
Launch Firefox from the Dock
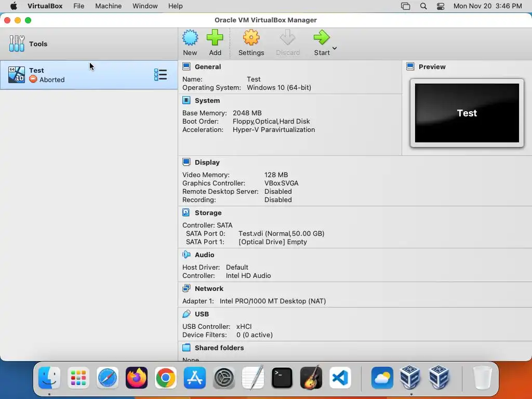click(x=137, y=378)
